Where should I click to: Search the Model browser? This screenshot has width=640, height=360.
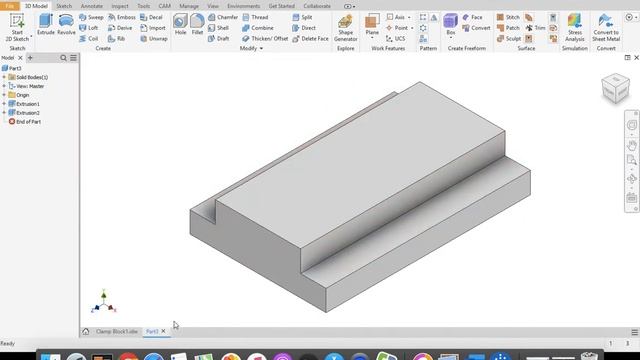point(63,58)
